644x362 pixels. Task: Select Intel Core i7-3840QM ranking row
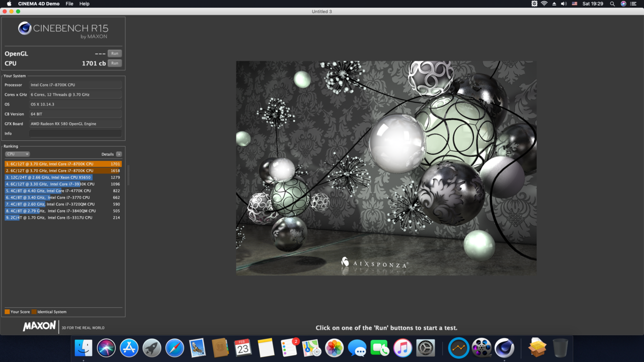[x=63, y=211]
